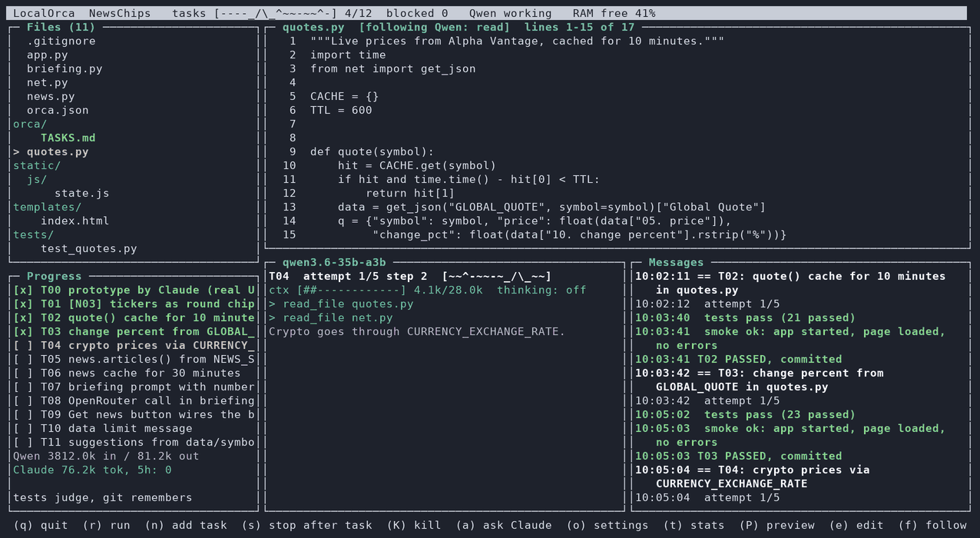Click (s) stop after task
The height and width of the screenshot is (538, 980).
(x=306, y=525)
